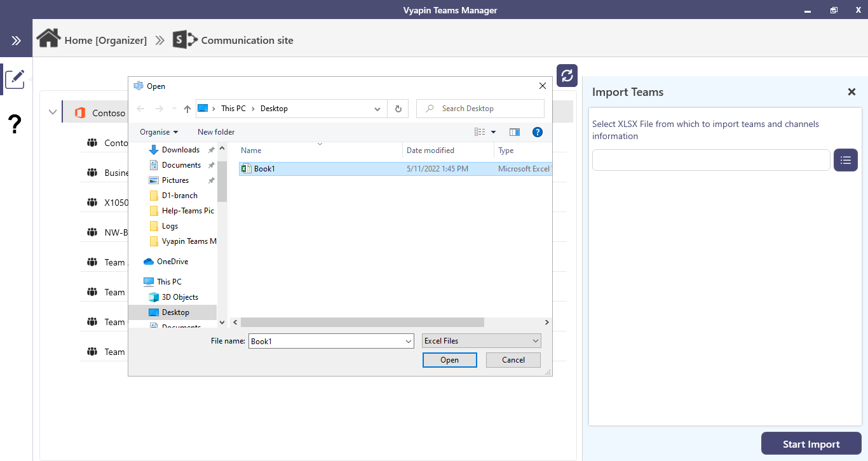Image resolution: width=868 pixels, height=461 pixels.
Task: Select Desktop in navigation tree
Action: [173, 312]
